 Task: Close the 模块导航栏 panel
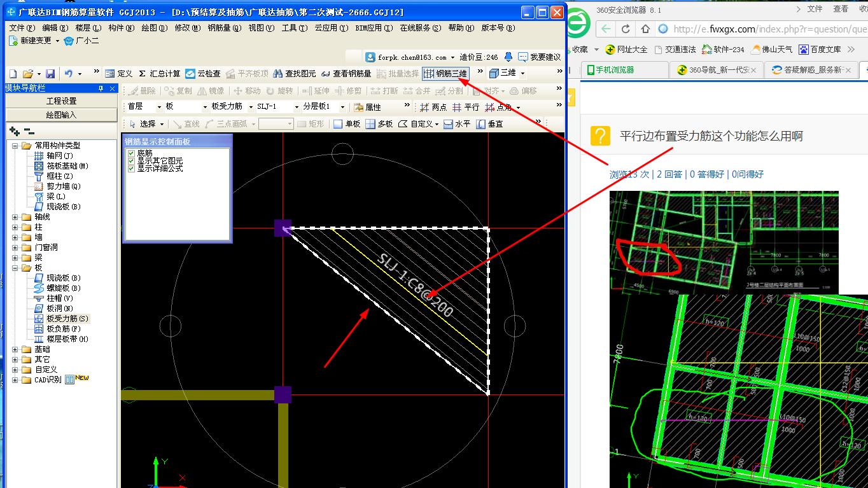coord(113,88)
